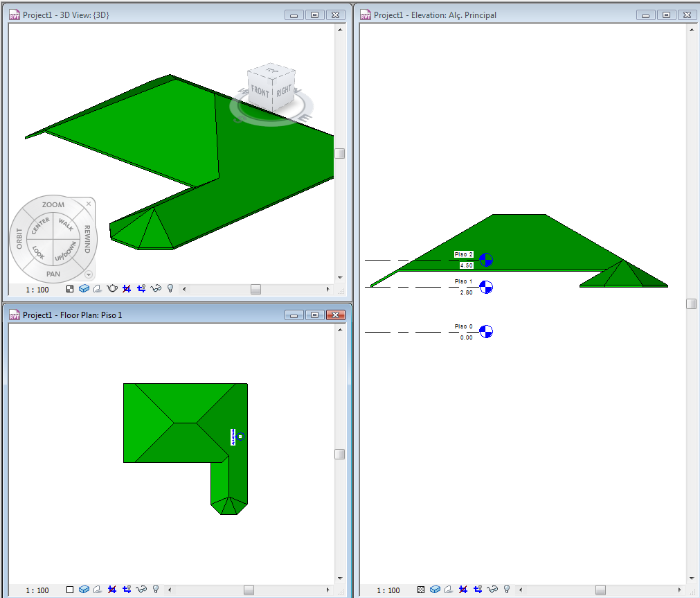
Task: Open the SteeringWheel menu arrow
Action: click(89, 274)
